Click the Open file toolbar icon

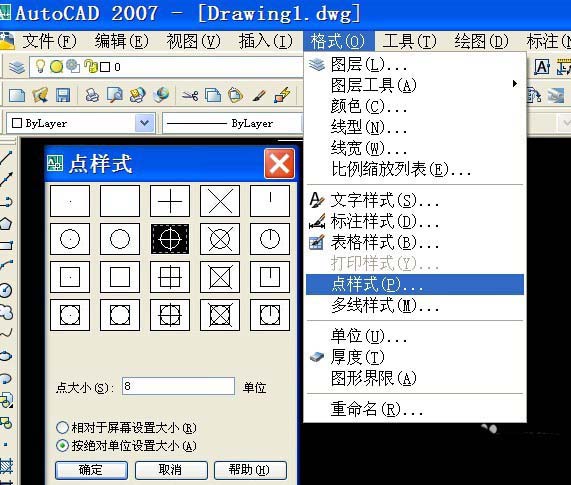tap(40, 95)
